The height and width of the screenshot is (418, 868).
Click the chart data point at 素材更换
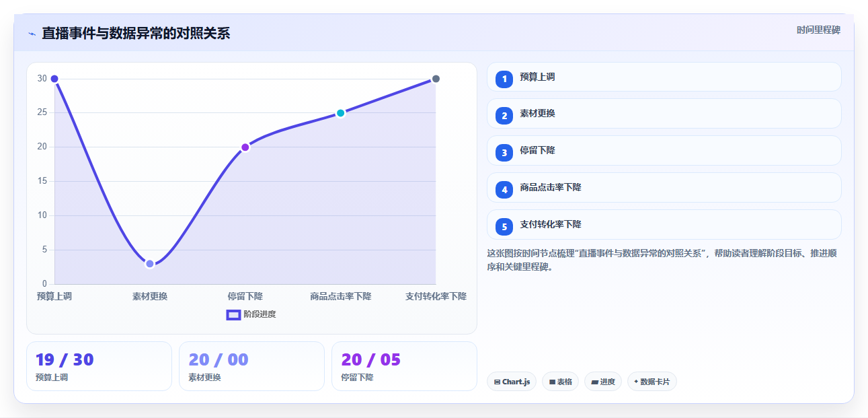click(150, 264)
